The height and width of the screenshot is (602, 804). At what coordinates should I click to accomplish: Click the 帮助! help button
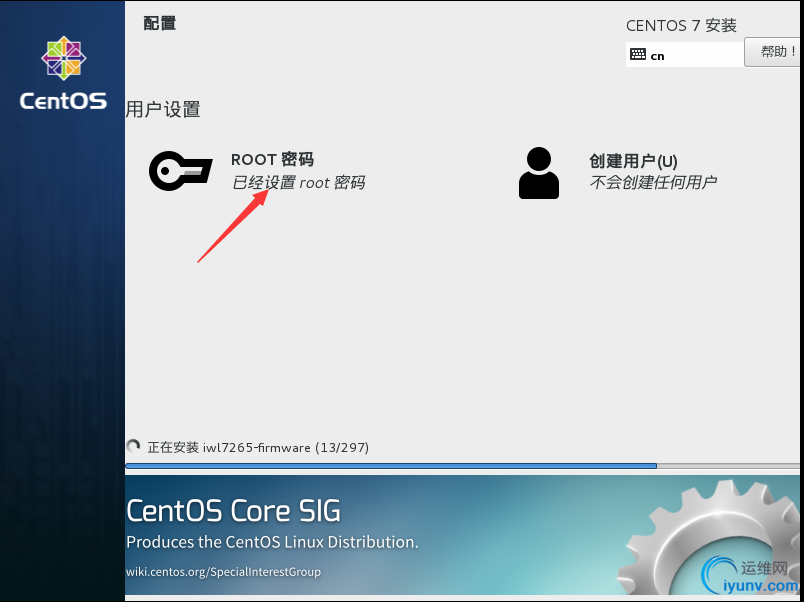click(774, 52)
